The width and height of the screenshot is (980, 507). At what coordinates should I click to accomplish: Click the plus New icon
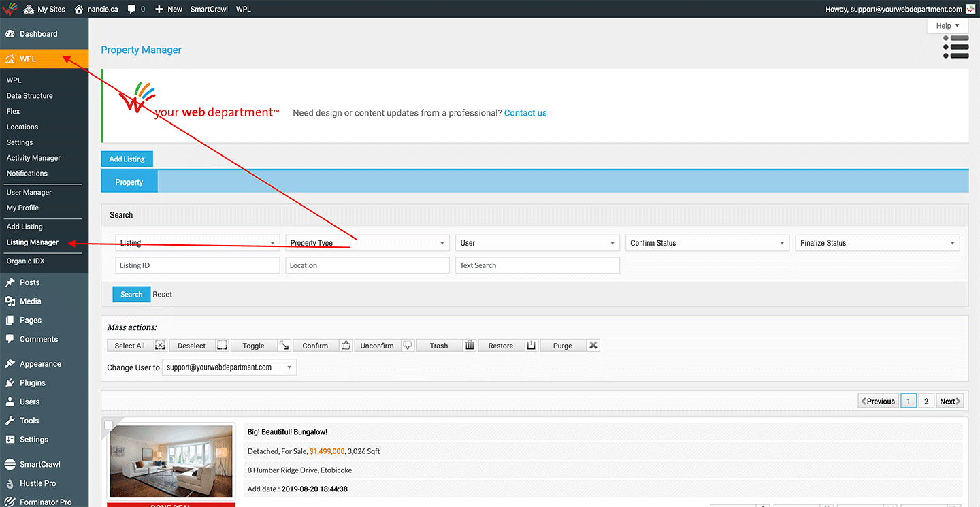tap(159, 9)
